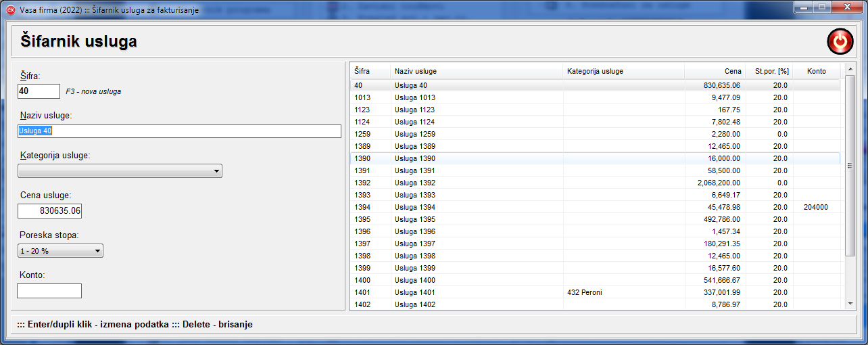Sort by the Konto column header
This screenshot has width=868, height=345.
click(x=816, y=71)
